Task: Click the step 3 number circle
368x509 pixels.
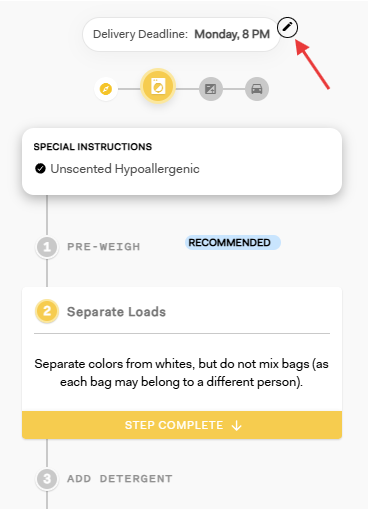Action: point(47,479)
